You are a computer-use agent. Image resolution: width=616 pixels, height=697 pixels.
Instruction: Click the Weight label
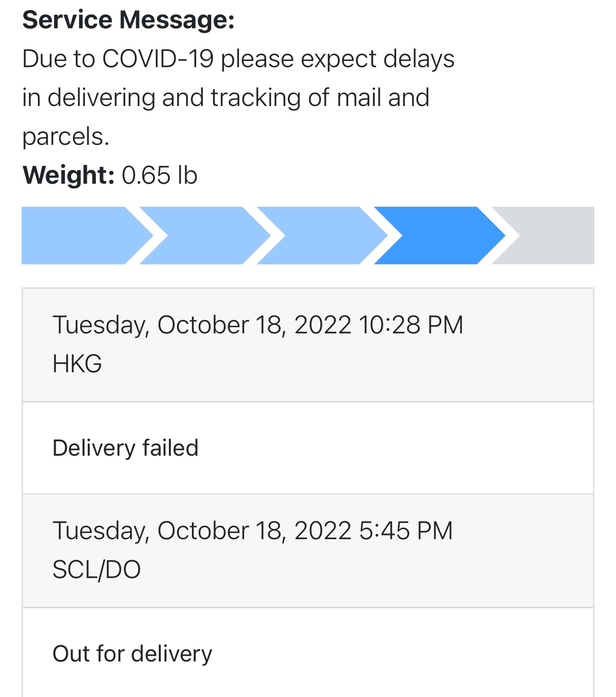click(69, 175)
